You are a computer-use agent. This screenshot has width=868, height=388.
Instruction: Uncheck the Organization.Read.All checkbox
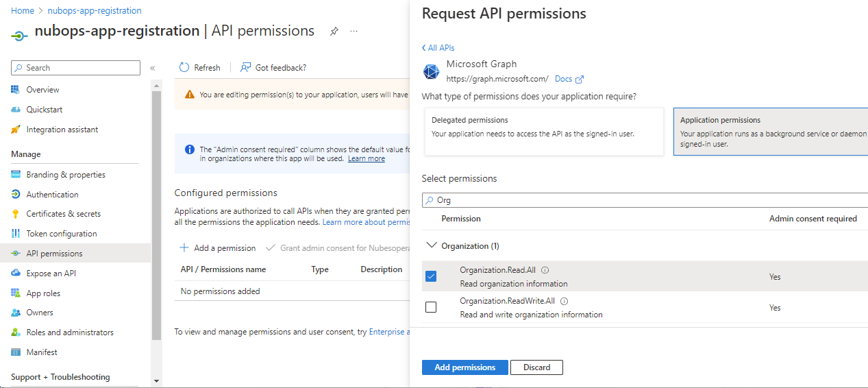coord(431,276)
